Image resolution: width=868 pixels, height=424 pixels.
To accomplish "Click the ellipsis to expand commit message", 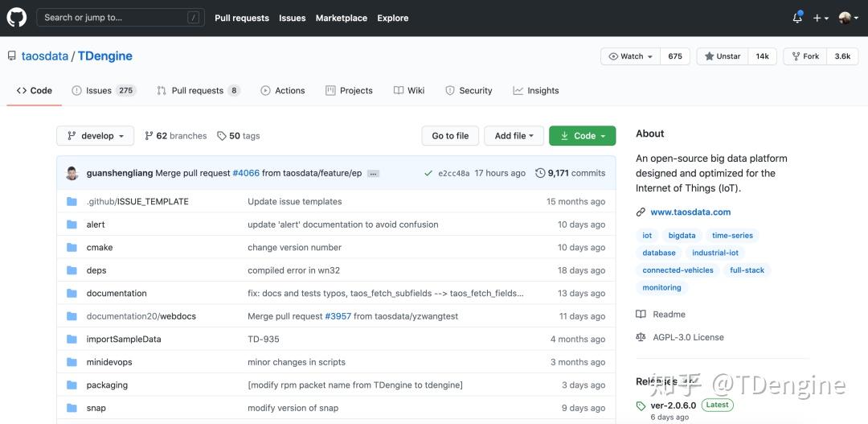I will click(x=373, y=174).
